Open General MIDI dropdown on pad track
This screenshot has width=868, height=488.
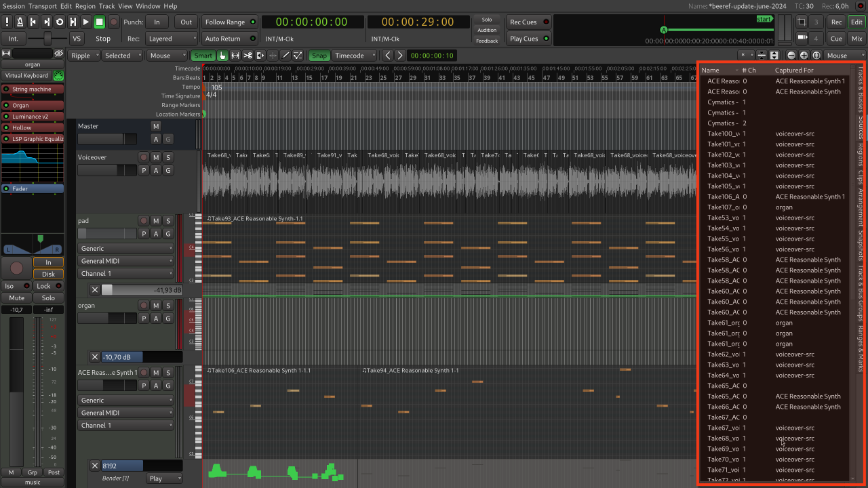(126, 261)
